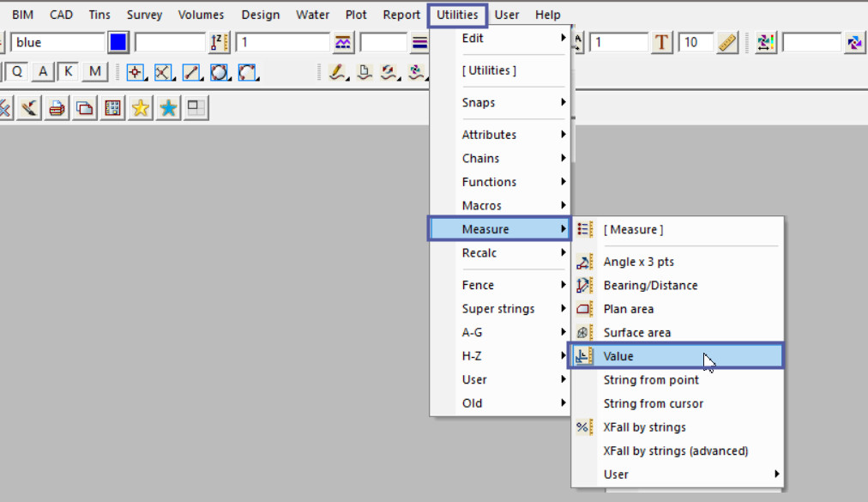Click the colour name field containing blue

click(57, 42)
